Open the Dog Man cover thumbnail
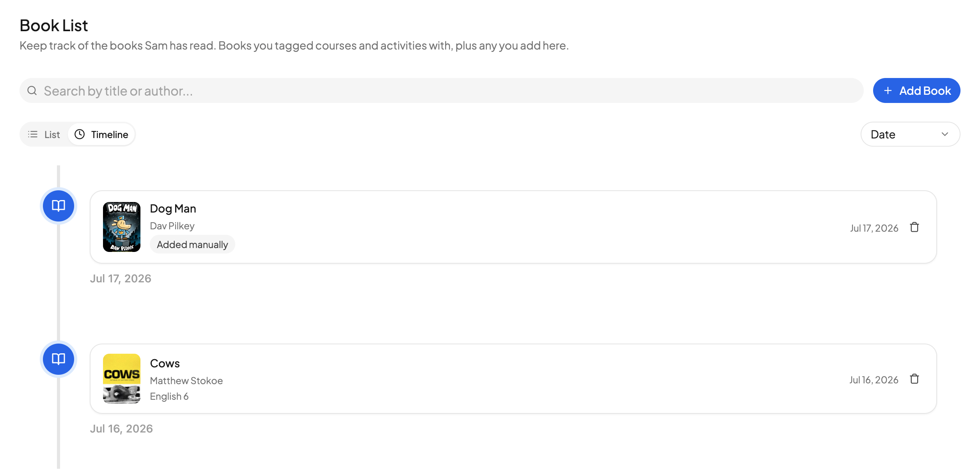Viewport: 980px width, 475px height. [x=122, y=227]
